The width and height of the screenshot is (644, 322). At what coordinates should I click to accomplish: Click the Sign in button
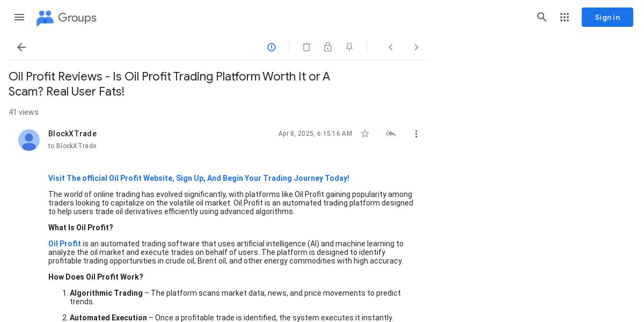point(608,17)
